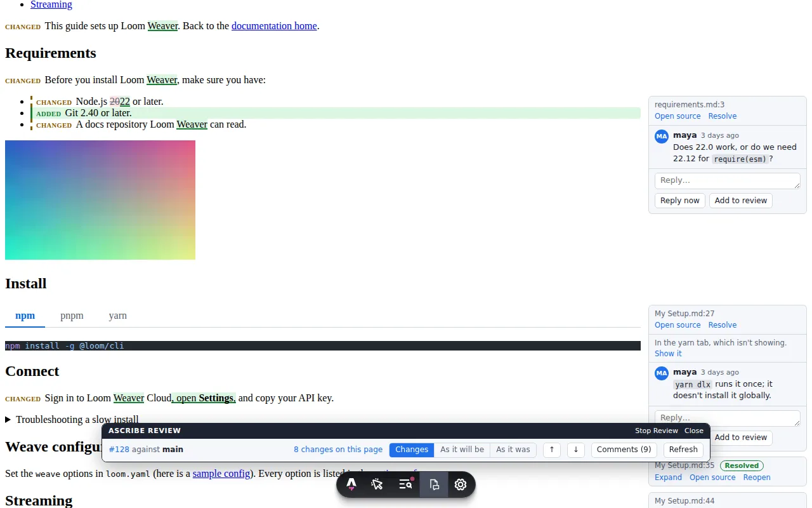
Task: Focus the Reply field under requirements.md comment
Action: [x=727, y=181]
